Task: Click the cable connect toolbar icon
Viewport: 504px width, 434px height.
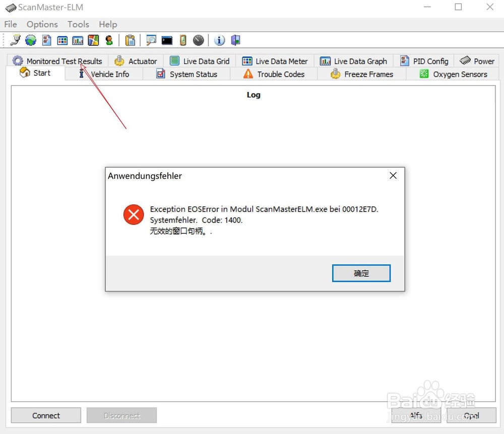Action: tap(15, 40)
